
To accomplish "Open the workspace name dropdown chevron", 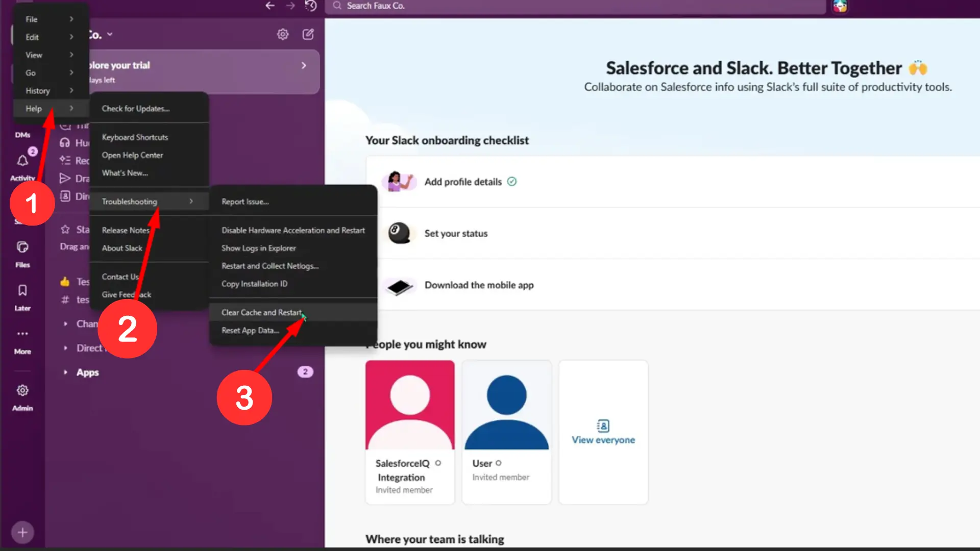I will (110, 35).
